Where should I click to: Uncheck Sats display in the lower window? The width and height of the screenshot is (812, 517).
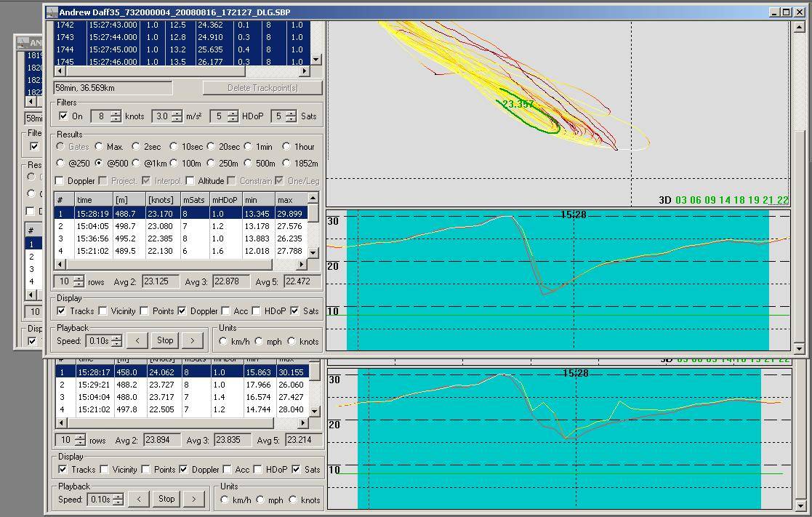pyautogui.click(x=296, y=470)
